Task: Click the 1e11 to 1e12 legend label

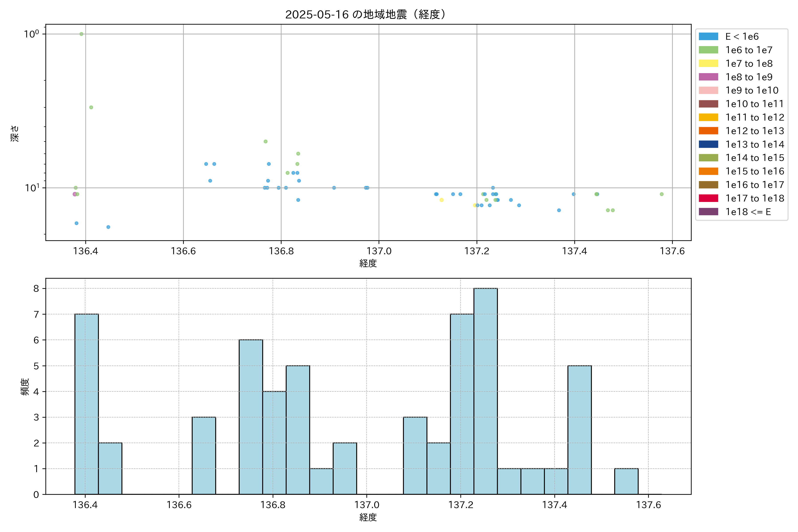Action: (755, 117)
